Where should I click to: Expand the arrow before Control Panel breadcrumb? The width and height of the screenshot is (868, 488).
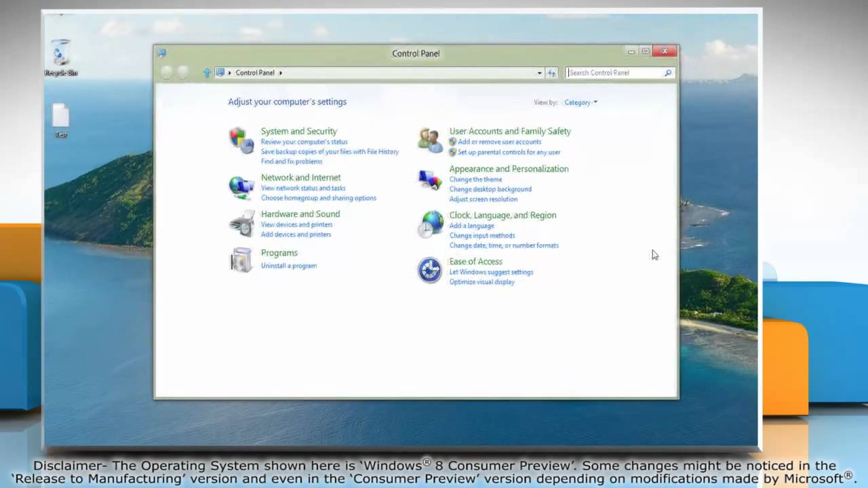pos(230,73)
